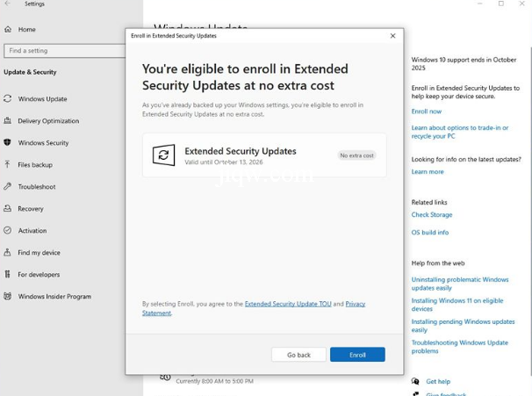Open Troubleshooting Windows Update problems link
Viewport: 532px width, 396px height.
[x=460, y=347]
